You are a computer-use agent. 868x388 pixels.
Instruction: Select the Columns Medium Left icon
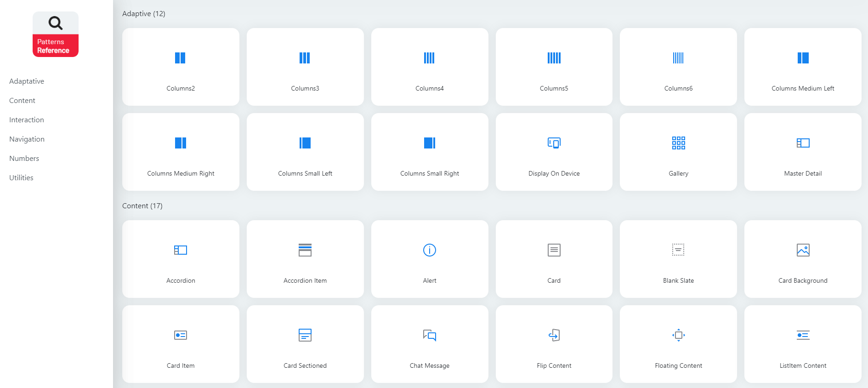coord(803,58)
